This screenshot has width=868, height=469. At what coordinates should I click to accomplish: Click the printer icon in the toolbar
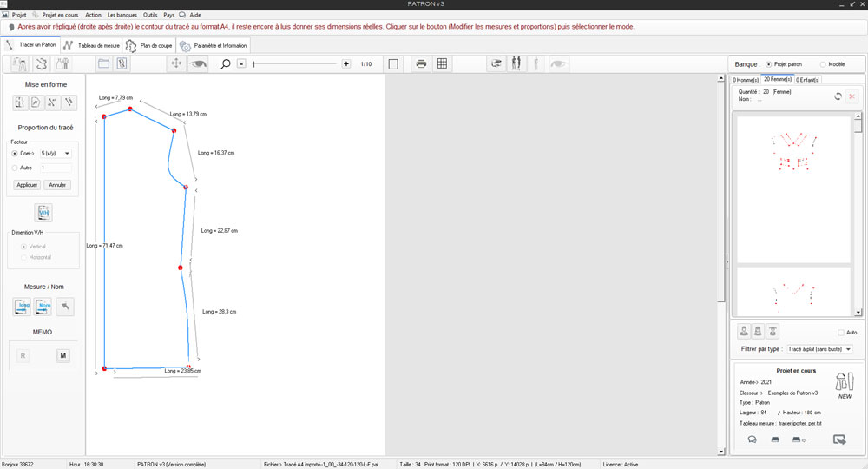(x=421, y=63)
